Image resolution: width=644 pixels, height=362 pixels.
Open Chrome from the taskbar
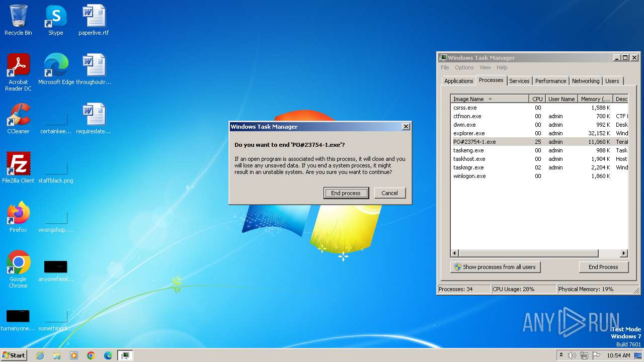pyautogui.click(x=91, y=355)
